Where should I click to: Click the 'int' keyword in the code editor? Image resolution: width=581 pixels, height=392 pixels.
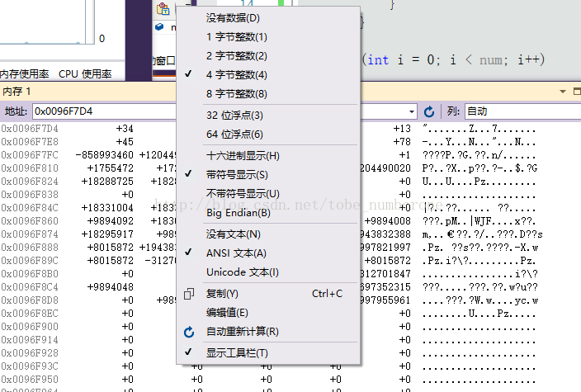[378, 60]
